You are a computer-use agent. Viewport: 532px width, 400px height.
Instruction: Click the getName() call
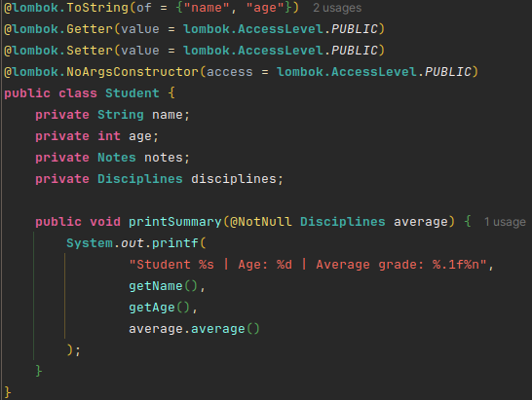163,286
